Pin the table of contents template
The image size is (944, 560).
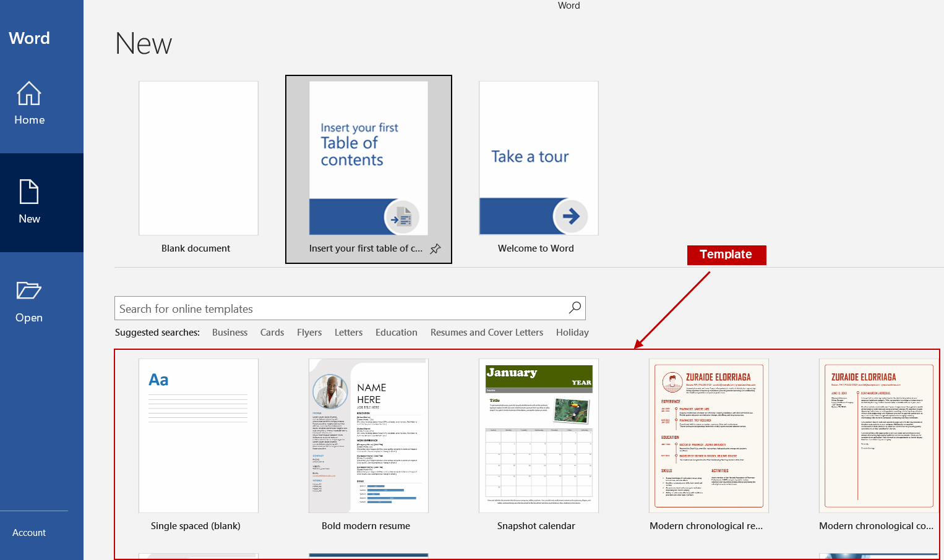tap(436, 248)
